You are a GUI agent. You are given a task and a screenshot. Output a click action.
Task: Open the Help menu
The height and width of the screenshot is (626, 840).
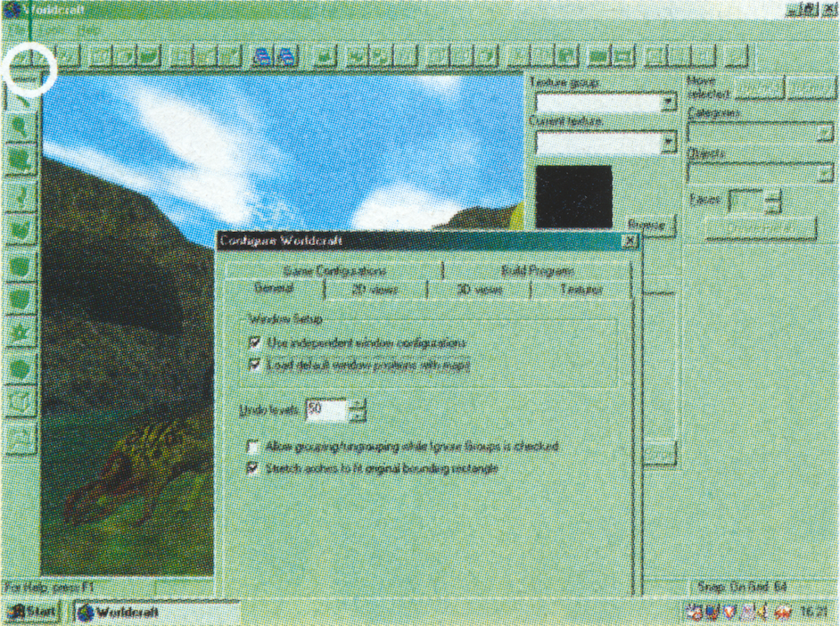(x=87, y=31)
